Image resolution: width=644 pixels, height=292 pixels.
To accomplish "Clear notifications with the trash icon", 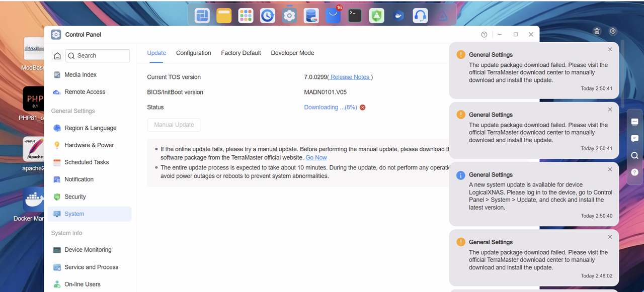I will [x=597, y=31].
